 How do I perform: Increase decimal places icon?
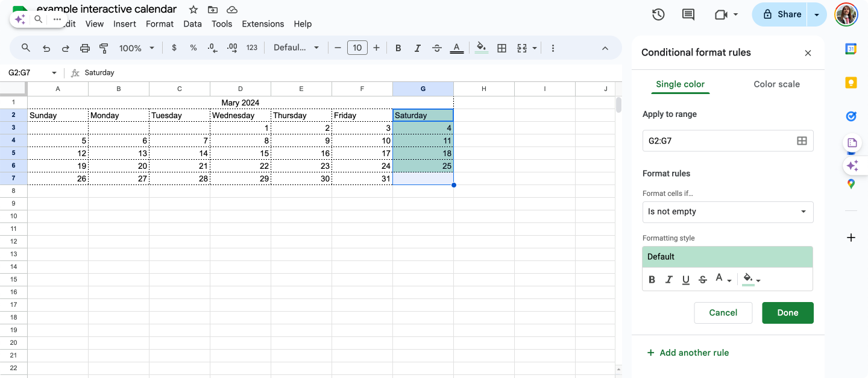pos(232,48)
